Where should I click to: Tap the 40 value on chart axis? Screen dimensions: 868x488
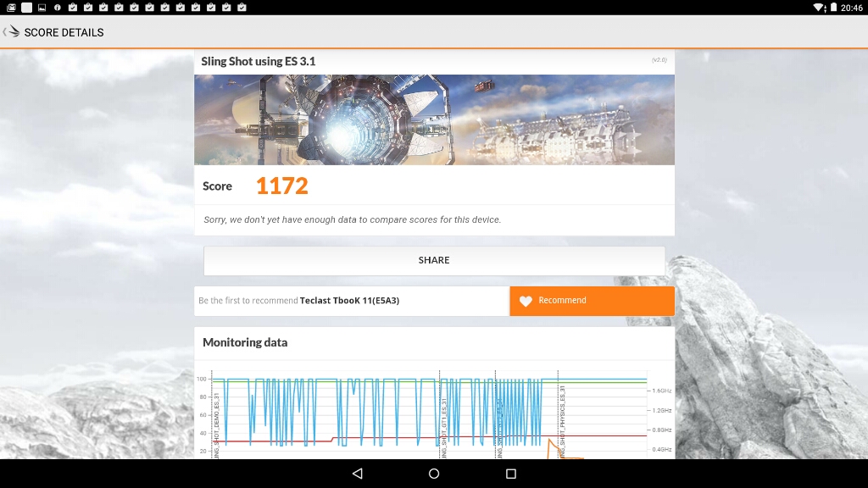203,433
